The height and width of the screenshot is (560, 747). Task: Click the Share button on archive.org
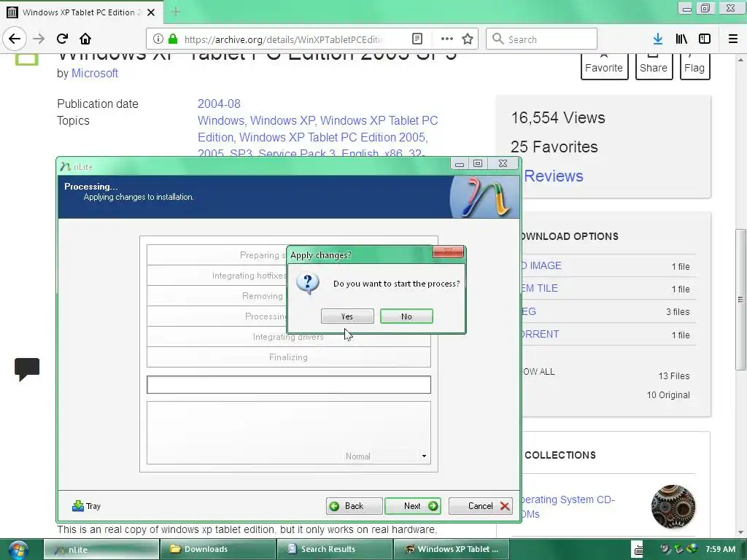coord(654,66)
